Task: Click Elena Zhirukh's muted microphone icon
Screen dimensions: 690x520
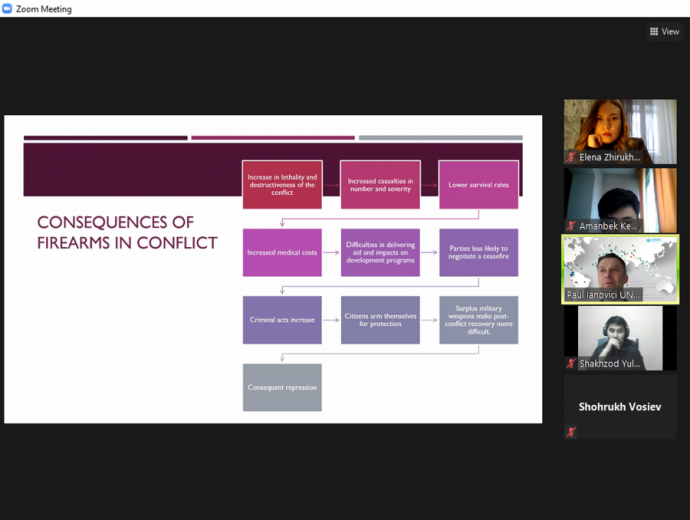Action: (571, 158)
